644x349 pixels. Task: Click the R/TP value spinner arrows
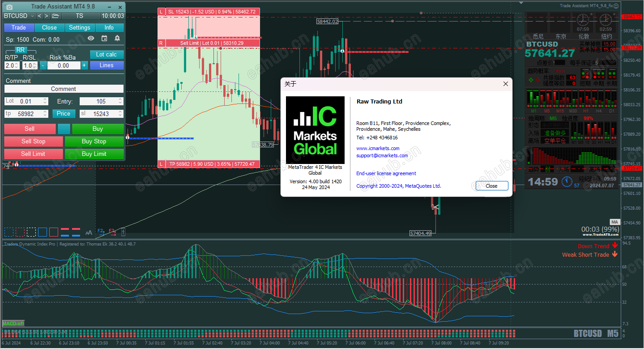tap(17, 65)
